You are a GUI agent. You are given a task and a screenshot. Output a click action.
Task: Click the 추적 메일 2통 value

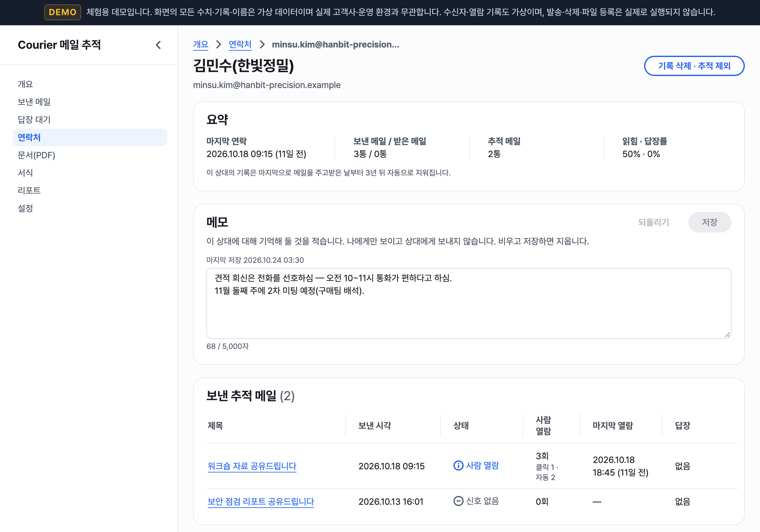point(494,154)
